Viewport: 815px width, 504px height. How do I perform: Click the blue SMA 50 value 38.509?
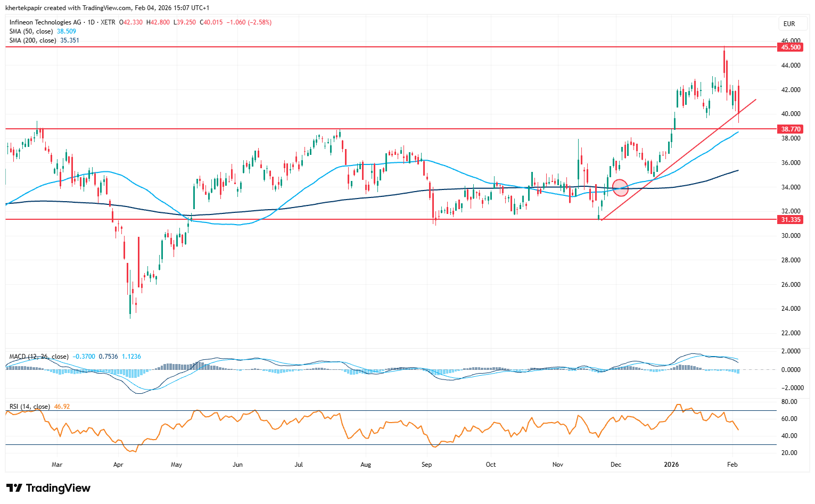pyautogui.click(x=67, y=31)
